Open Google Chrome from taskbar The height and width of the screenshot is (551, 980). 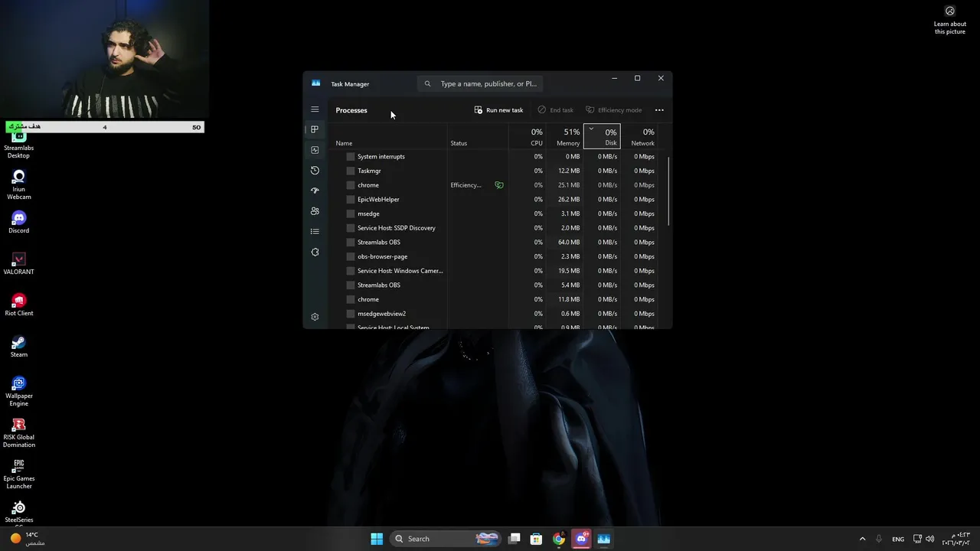559,539
